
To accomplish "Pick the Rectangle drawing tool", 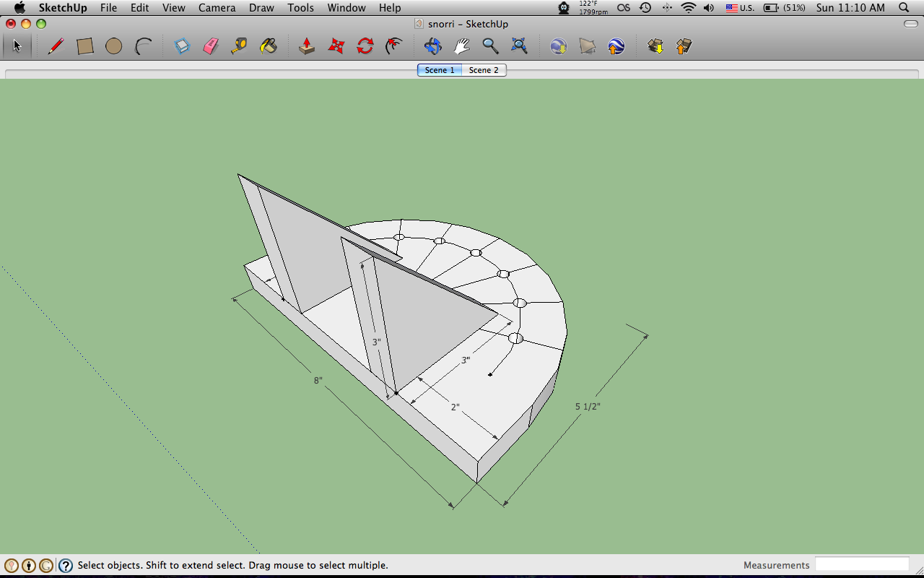I will pyautogui.click(x=85, y=46).
